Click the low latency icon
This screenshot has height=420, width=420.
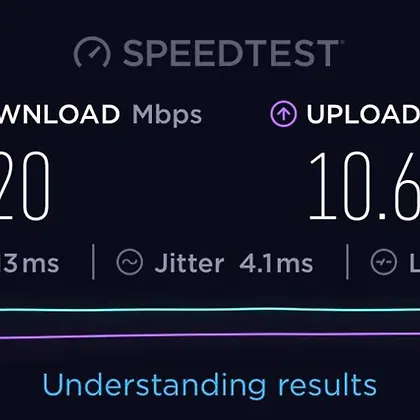(x=384, y=262)
